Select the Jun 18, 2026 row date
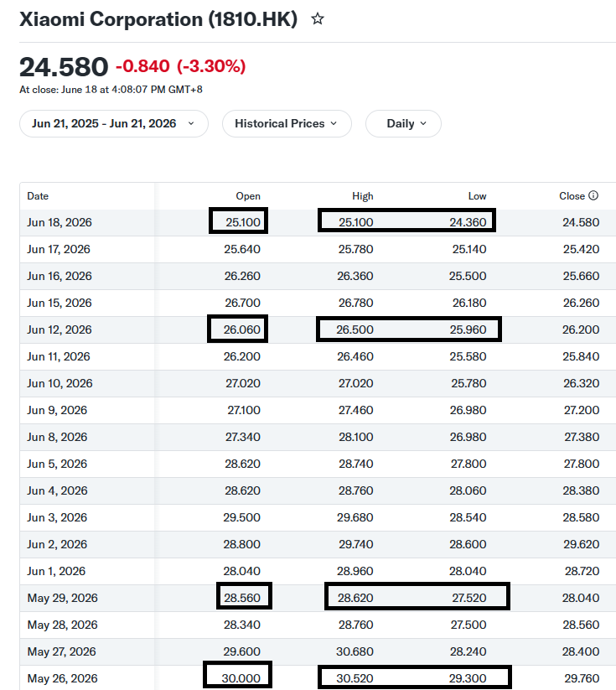Viewport: 616px width, 690px height. (60, 222)
